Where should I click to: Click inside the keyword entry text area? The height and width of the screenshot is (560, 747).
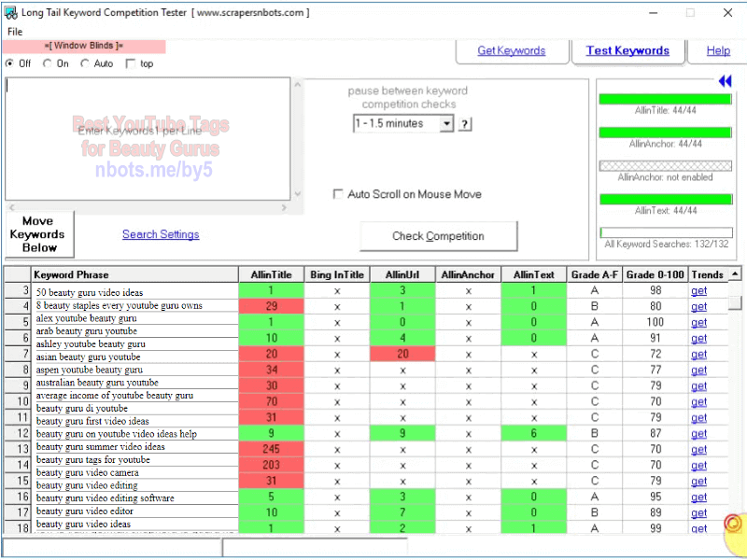[x=149, y=140]
